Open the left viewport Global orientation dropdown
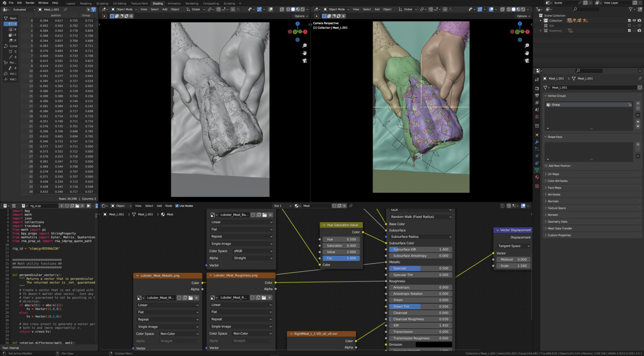The image size is (644, 356). [x=195, y=9]
